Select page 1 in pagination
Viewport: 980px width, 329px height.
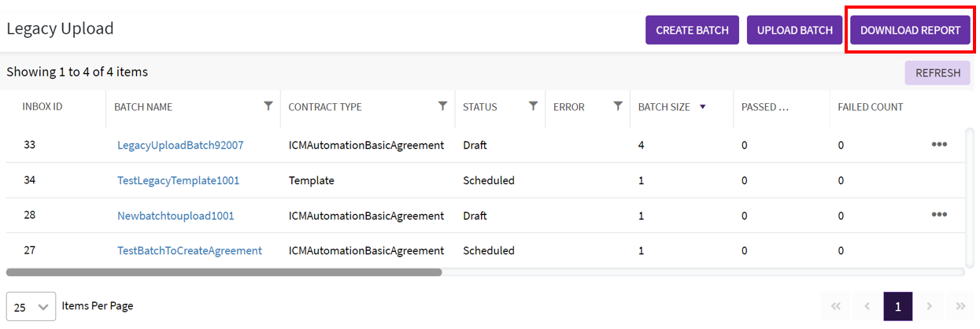[x=898, y=306]
